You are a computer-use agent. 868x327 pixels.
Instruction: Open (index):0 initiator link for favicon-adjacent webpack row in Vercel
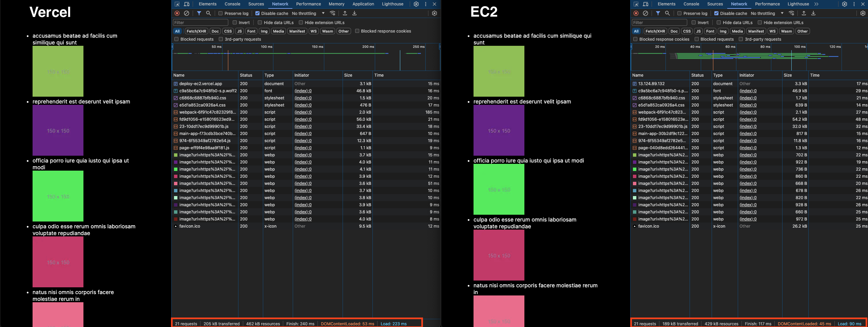[x=303, y=112]
